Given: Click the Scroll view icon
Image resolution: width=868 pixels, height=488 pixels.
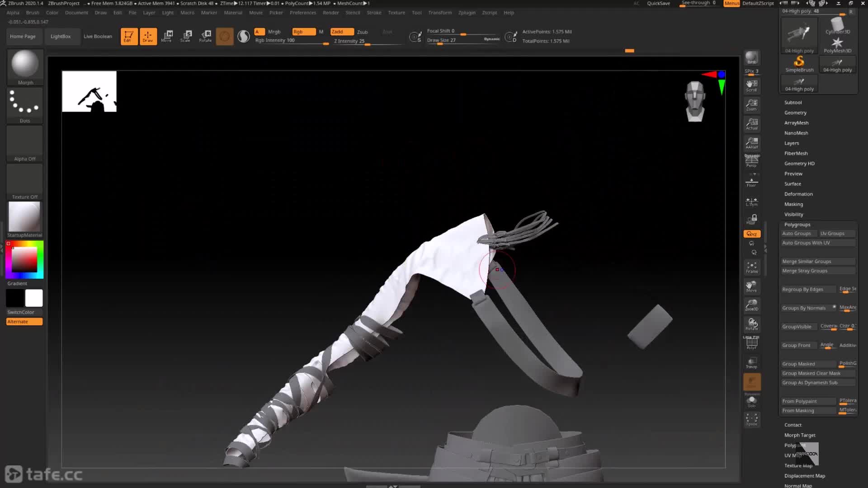Looking at the screenshot, I should [x=752, y=85].
